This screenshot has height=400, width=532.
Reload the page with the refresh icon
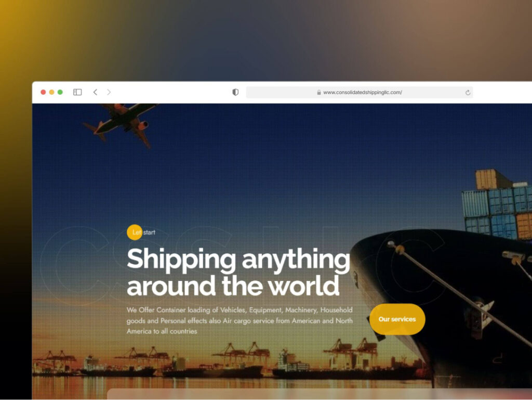468,93
